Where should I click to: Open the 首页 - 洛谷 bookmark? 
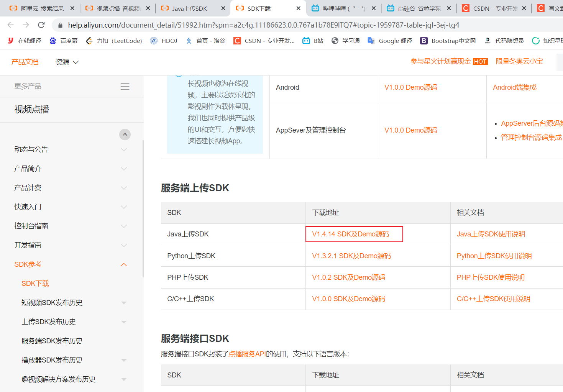click(x=205, y=41)
